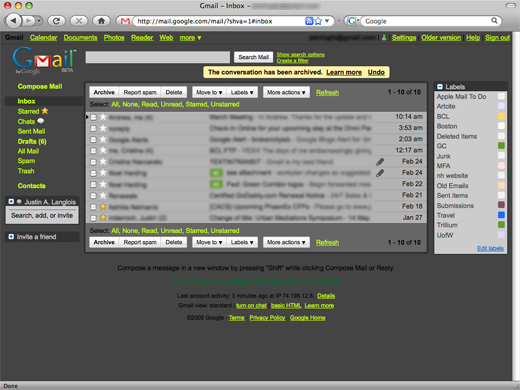This screenshot has height=390, width=520.
Task: Open the paperclip attachment icon on first Feb 24 email
Action: pyautogui.click(x=380, y=162)
